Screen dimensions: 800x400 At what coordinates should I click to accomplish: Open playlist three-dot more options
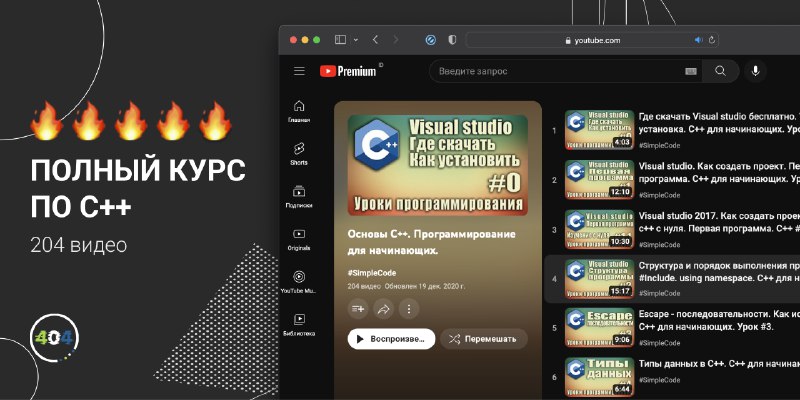pyautogui.click(x=409, y=309)
